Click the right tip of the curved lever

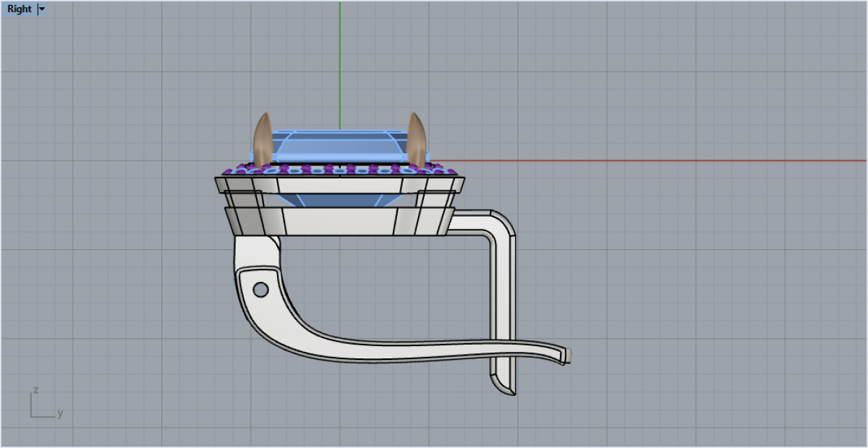(566, 354)
